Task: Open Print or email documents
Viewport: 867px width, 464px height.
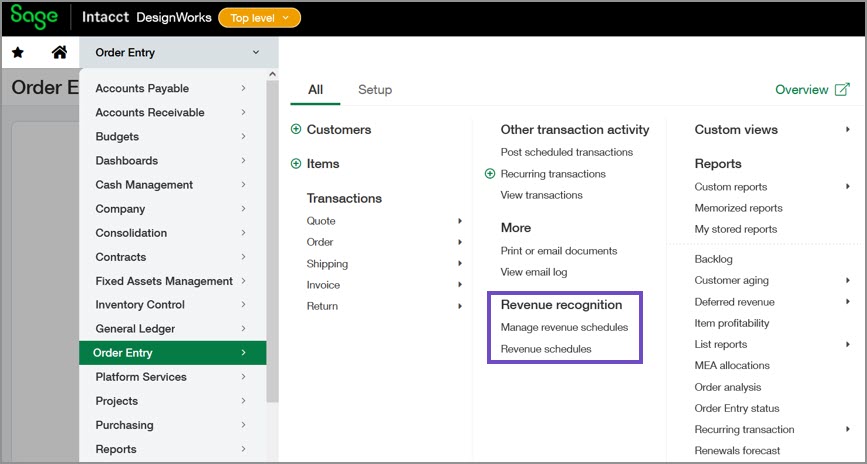Action: click(558, 251)
